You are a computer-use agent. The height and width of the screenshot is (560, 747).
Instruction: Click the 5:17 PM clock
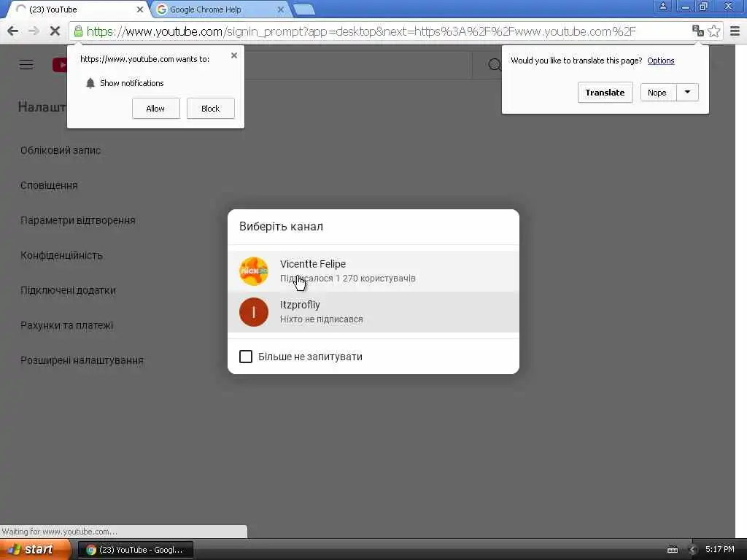[x=720, y=550]
